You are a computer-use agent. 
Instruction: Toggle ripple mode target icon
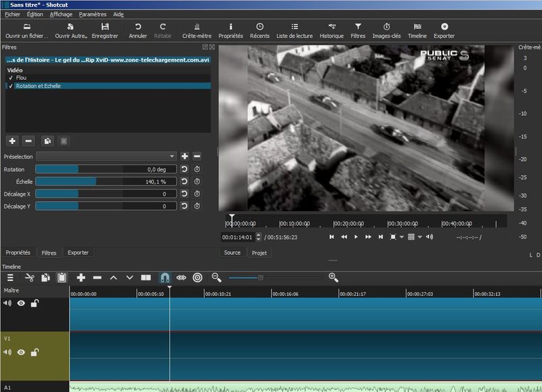pos(197,278)
